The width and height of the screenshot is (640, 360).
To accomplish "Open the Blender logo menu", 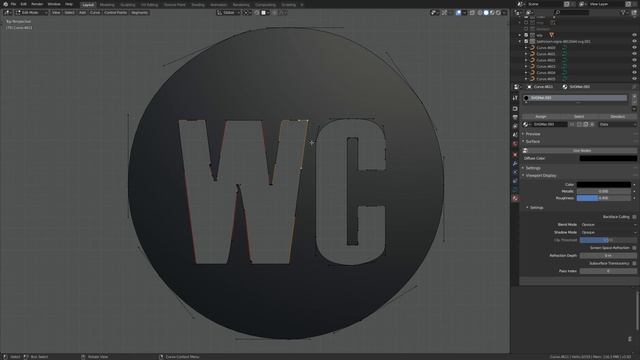I will (5, 4).
